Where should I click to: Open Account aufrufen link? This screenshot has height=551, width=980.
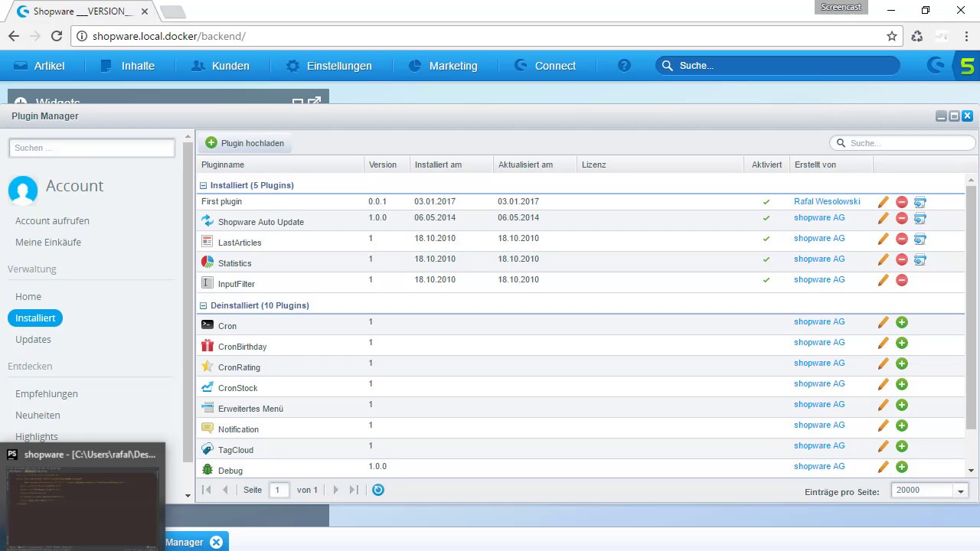pos(52,221)
